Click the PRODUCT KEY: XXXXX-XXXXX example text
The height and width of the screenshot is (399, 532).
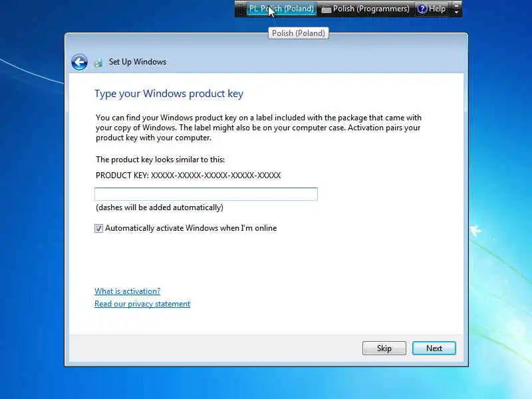pos(188,176)
